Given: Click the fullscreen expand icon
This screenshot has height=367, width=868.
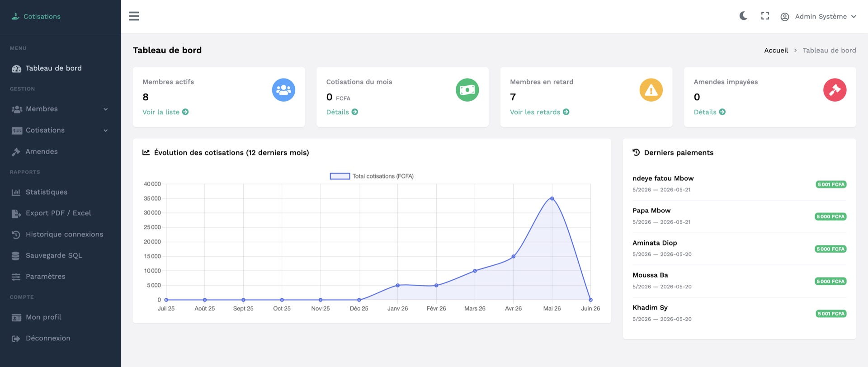Looking at the screenshot, I should pos(765,16).
